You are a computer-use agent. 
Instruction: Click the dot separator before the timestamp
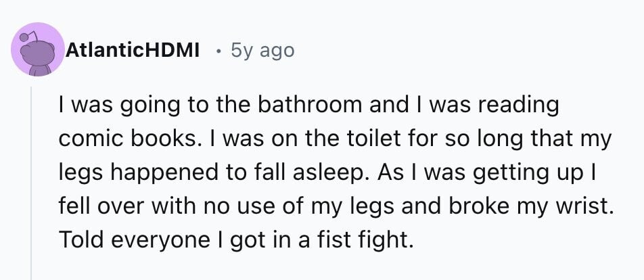click(x=219, y=51)
